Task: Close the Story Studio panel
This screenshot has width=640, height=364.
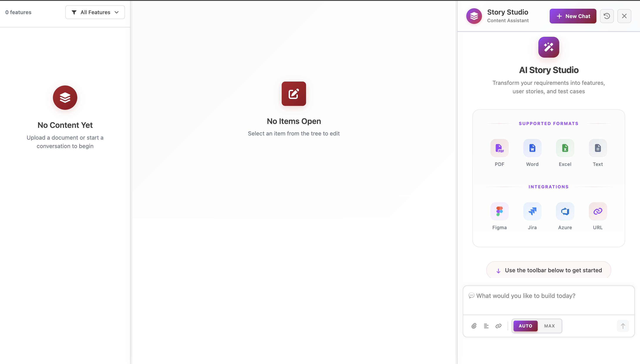Action: click(x=624, y=16)
